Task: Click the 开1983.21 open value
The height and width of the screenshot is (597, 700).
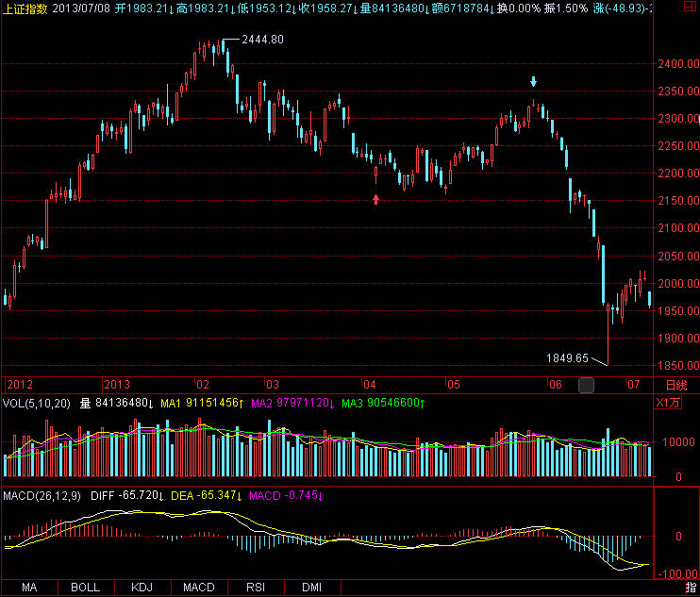Action: point(144,8)
